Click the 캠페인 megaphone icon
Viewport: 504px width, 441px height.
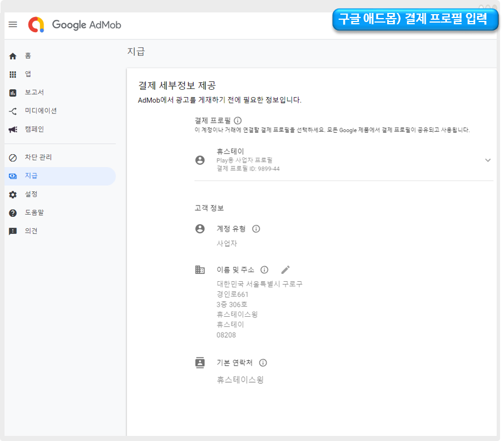coord(13,129)
